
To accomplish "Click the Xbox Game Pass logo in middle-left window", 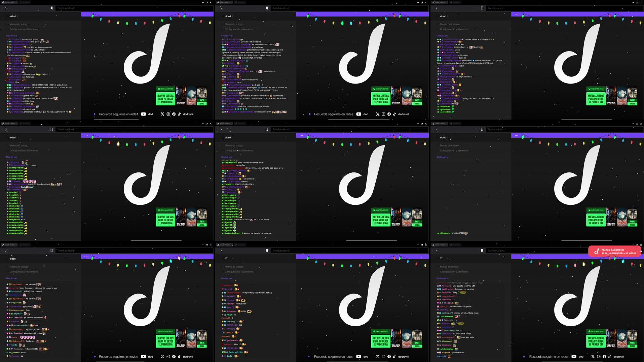I will (x=165, y=210).
